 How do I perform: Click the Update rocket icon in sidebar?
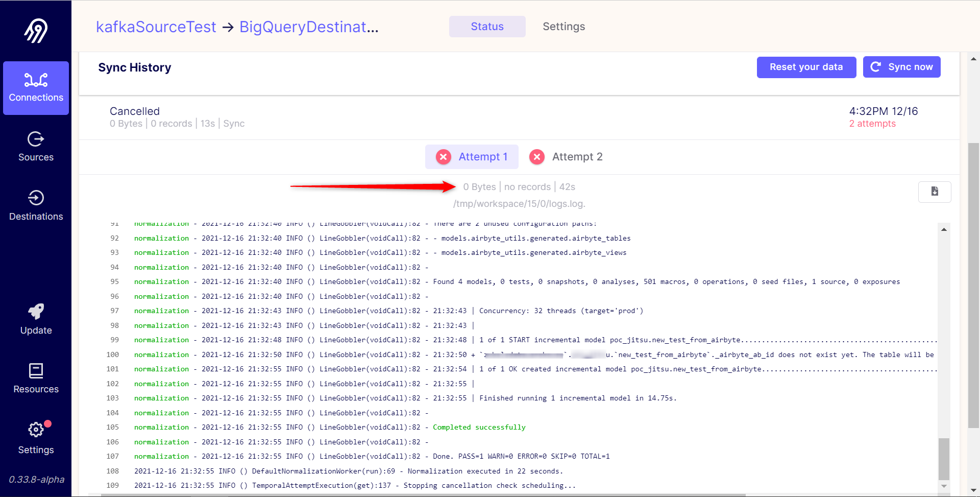[36, 312]
